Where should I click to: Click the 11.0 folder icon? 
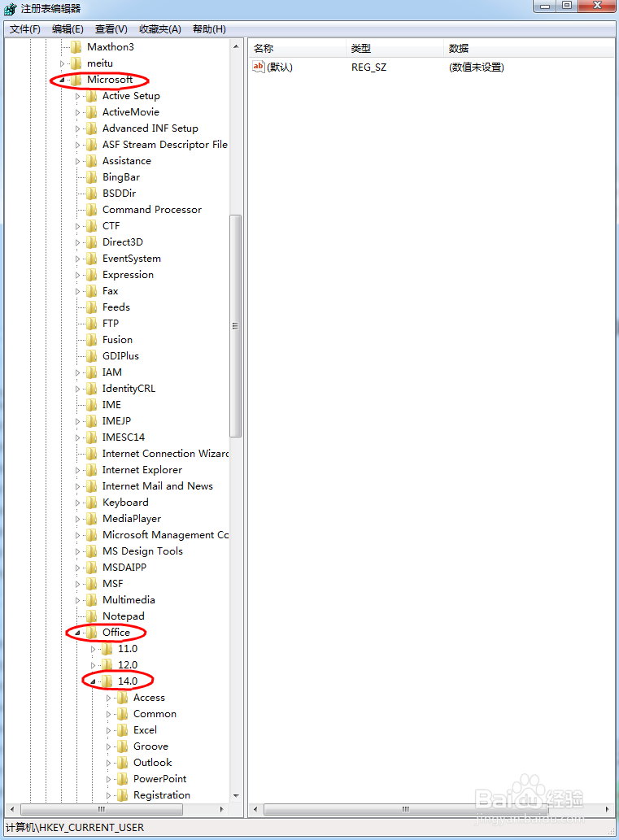pos(107,649)
